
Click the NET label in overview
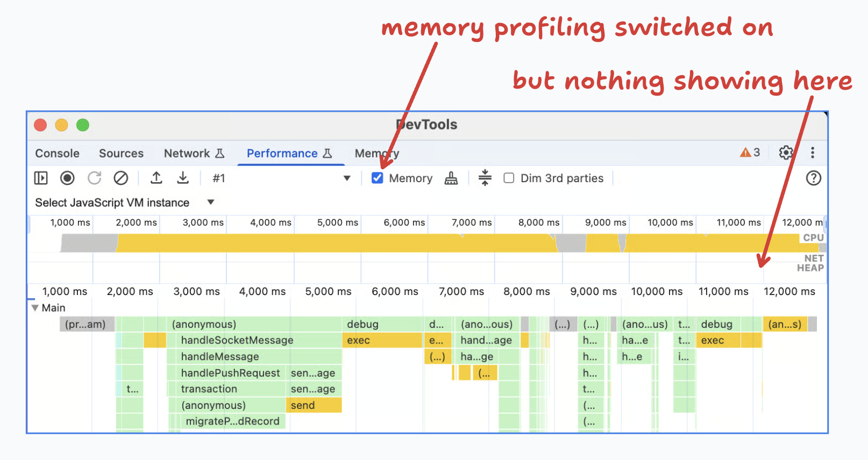[814, 258]
